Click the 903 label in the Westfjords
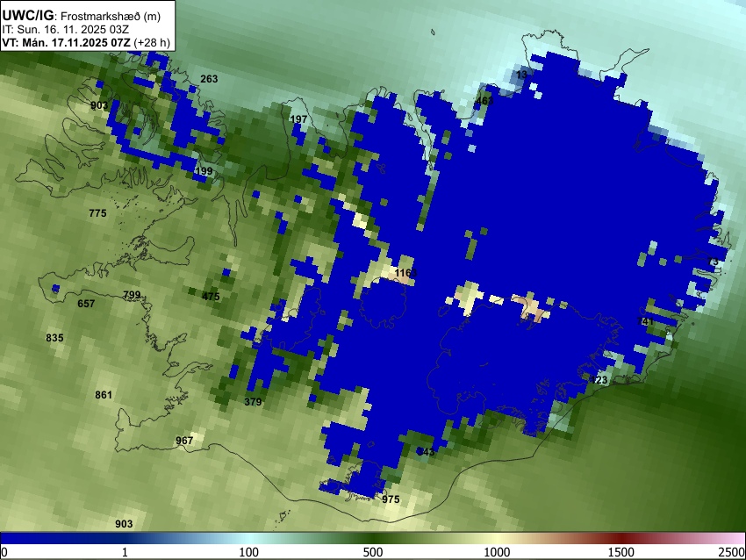The width and height of the screenshot is (746, 560). click(x=99, y=105)
